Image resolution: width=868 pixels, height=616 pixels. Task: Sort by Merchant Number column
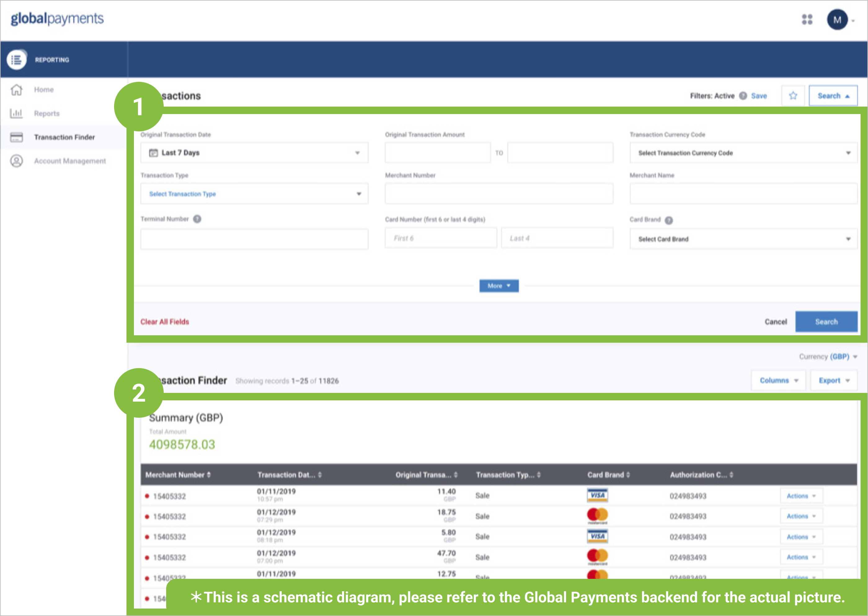tap(178, 474)
